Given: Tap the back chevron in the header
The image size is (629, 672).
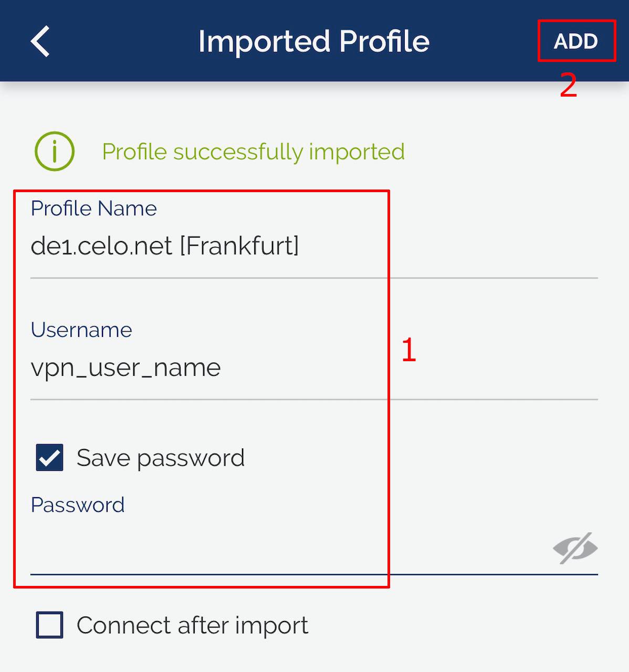Looking at the screenshot, I should point(40,41).
